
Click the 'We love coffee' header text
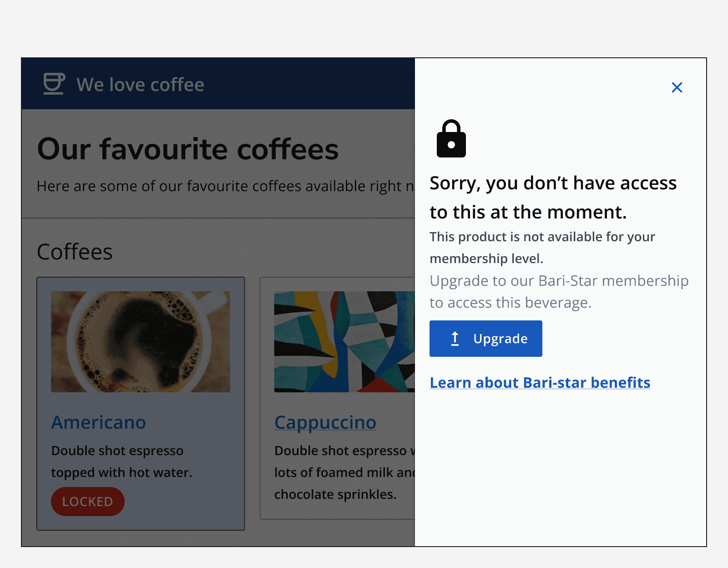(x=140, y=84)
